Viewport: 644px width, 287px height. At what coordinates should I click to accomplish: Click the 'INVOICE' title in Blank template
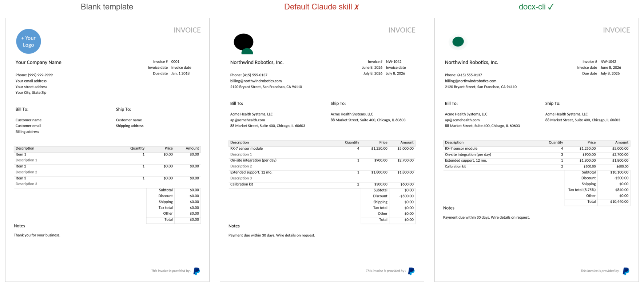coord(187,30)
